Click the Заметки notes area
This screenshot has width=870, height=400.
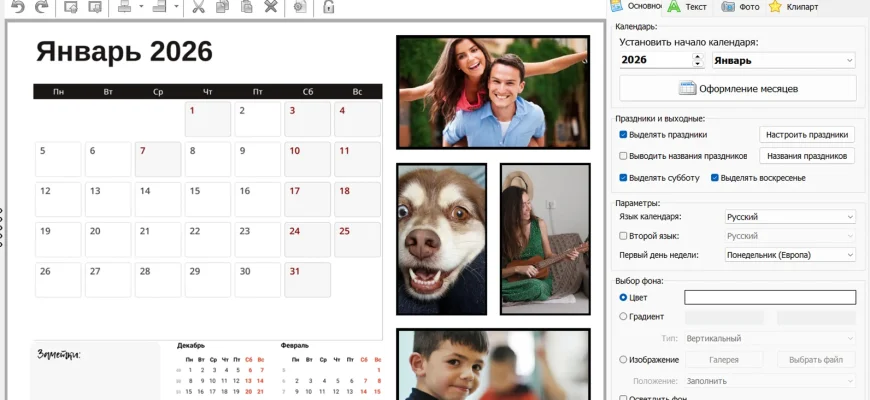(95, 371)
